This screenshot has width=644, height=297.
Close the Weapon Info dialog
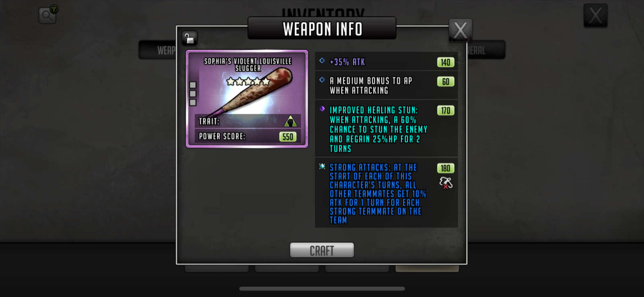point(460,30)
